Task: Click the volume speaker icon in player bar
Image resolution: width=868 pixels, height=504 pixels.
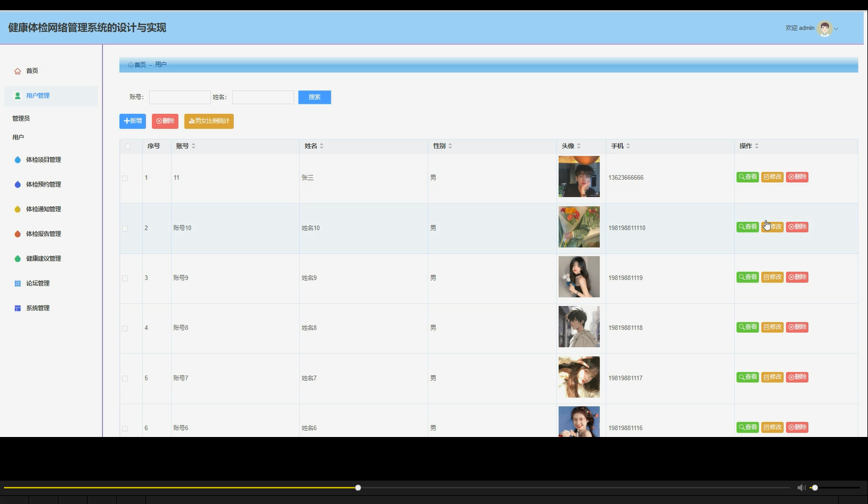Action: [801, 487]
